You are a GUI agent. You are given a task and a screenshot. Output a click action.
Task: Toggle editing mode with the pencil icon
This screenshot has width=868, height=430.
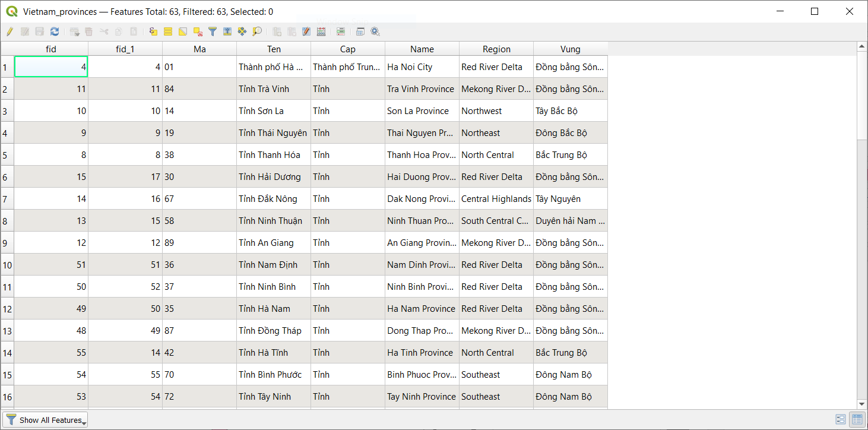click(x=10, y=31)
